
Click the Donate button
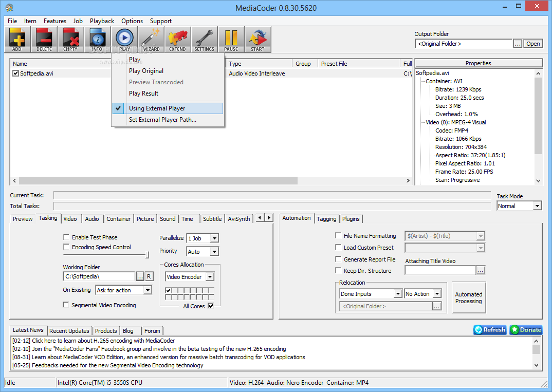(x=526, y=330)
